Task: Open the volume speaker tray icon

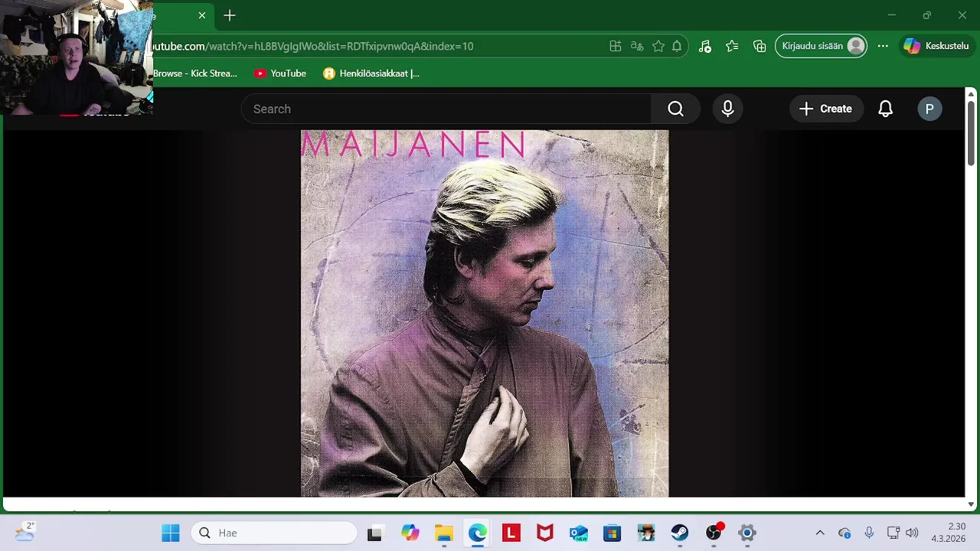Action: tap(911, 533)
